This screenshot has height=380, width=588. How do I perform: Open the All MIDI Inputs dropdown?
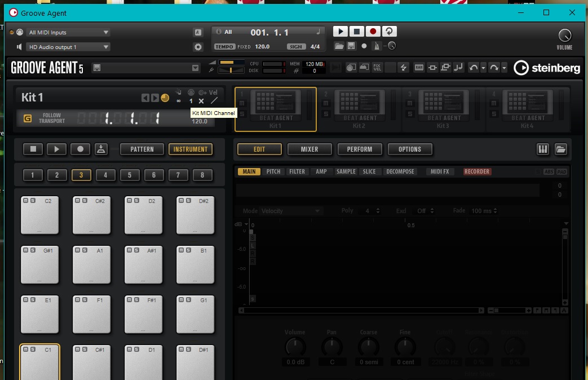click(68, 32)
